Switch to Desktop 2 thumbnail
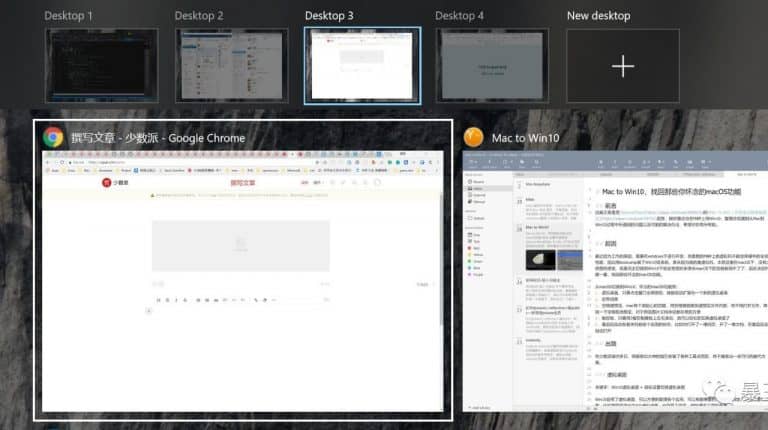This screenshot has width=768, height=430. (232, 65)
